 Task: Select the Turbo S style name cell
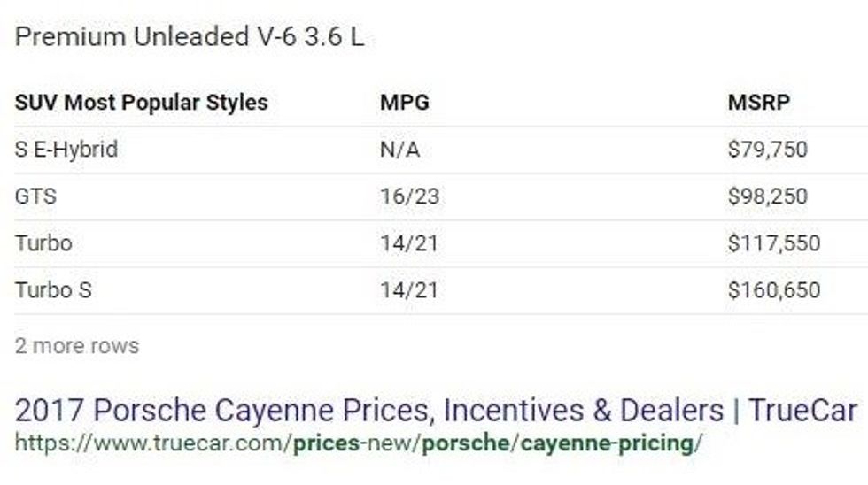53,290
